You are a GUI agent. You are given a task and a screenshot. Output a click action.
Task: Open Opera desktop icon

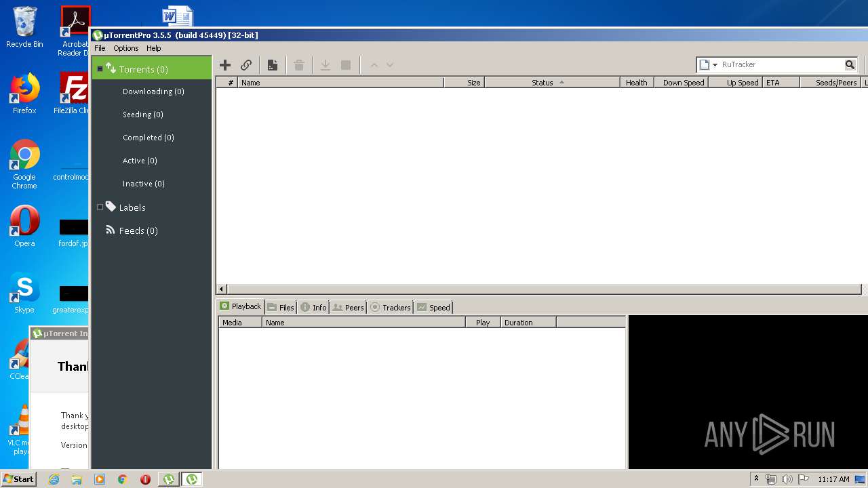(x=24, y=226)
